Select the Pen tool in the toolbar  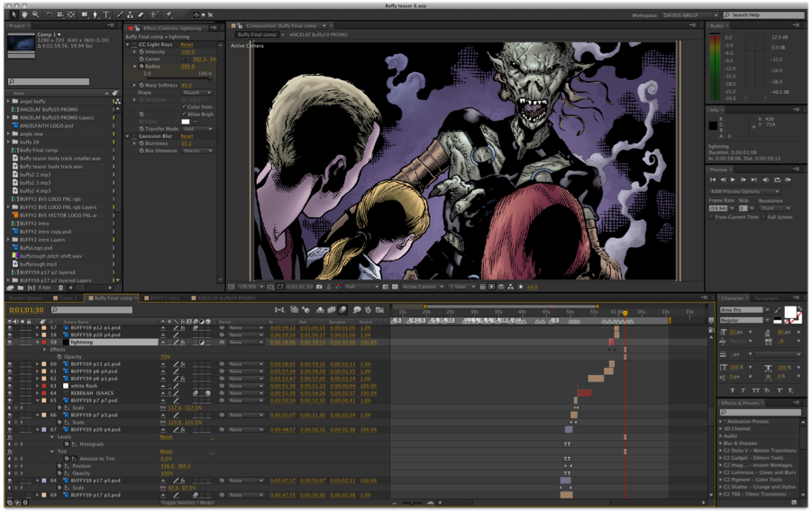click(x=94, y=14)
